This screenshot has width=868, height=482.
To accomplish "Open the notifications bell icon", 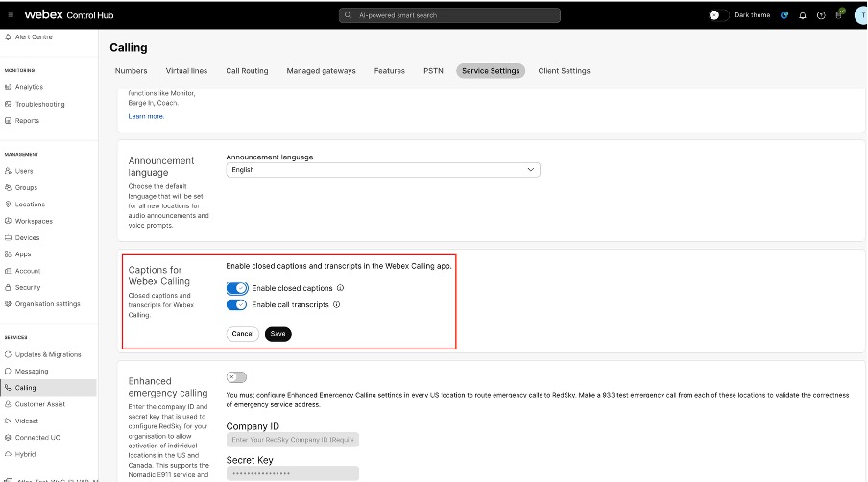I will tap(803, 15).
